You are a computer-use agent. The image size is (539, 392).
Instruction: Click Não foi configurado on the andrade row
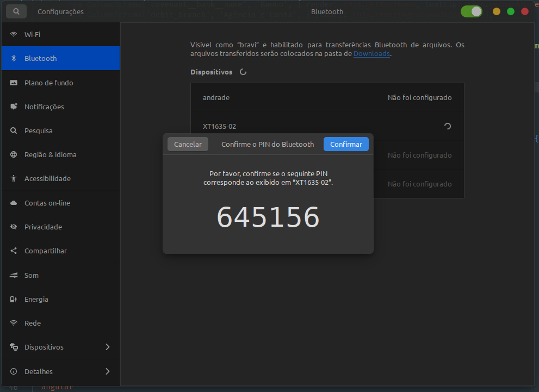420,97
